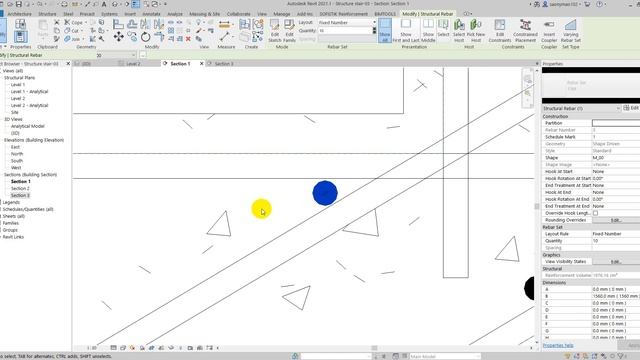Switch to Level 2 view tab
640x360 pixels.
(133, 64)
